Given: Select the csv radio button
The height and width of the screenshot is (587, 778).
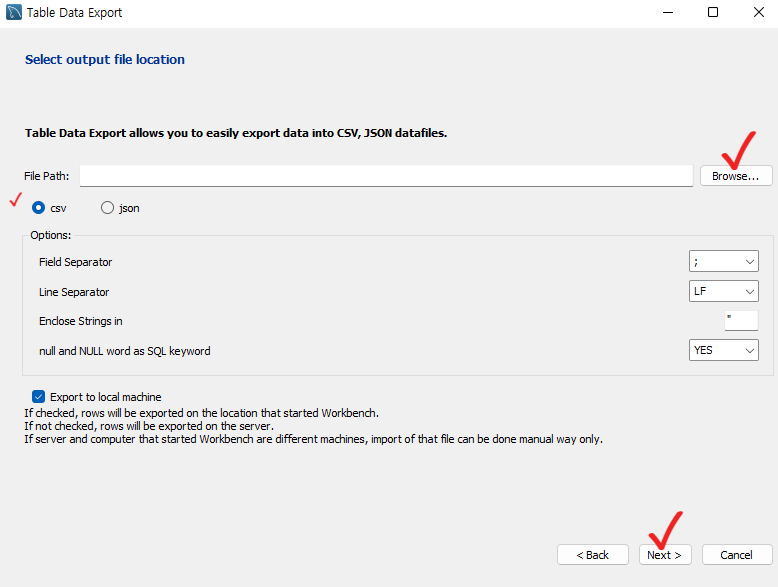Looking at the screenshot, I should coord(38,207).
